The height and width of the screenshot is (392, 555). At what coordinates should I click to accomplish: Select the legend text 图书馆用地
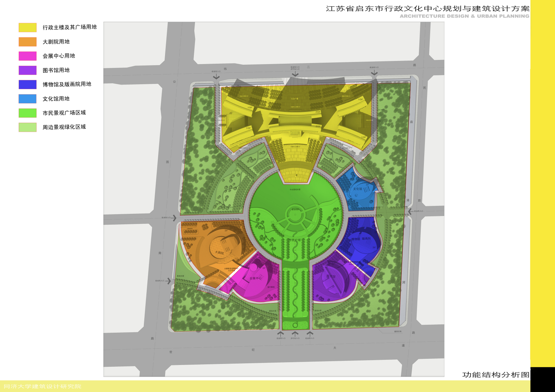(56, 70)
